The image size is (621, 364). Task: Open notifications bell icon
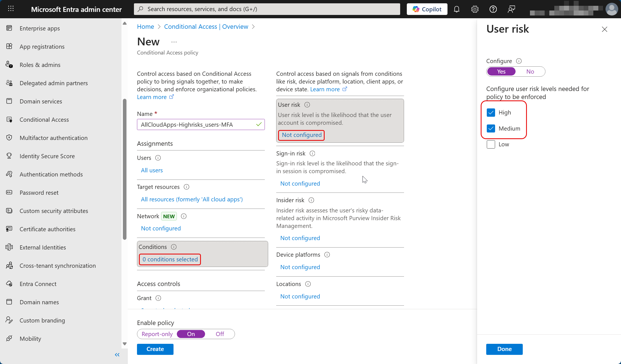click(457, 9)
